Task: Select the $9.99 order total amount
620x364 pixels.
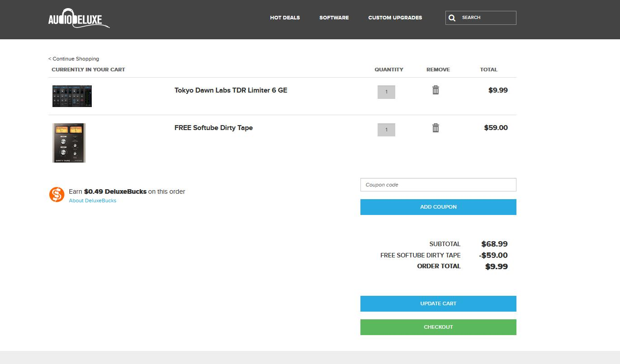Action: tap(497, 266)
